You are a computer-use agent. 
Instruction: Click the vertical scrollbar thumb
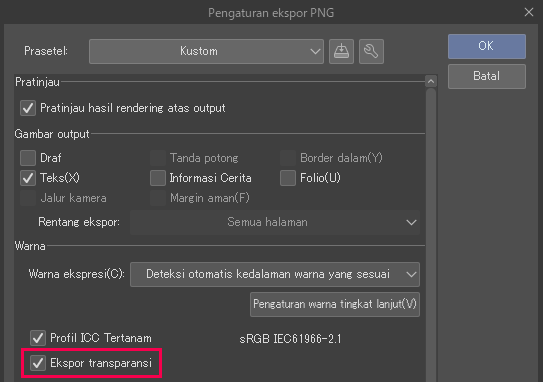(431, 235)
